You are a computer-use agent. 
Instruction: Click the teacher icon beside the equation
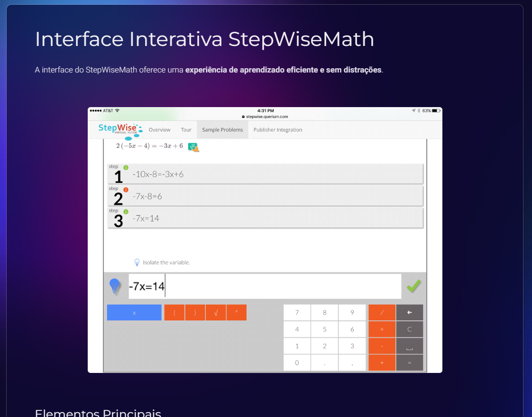[x=193, y=147]
